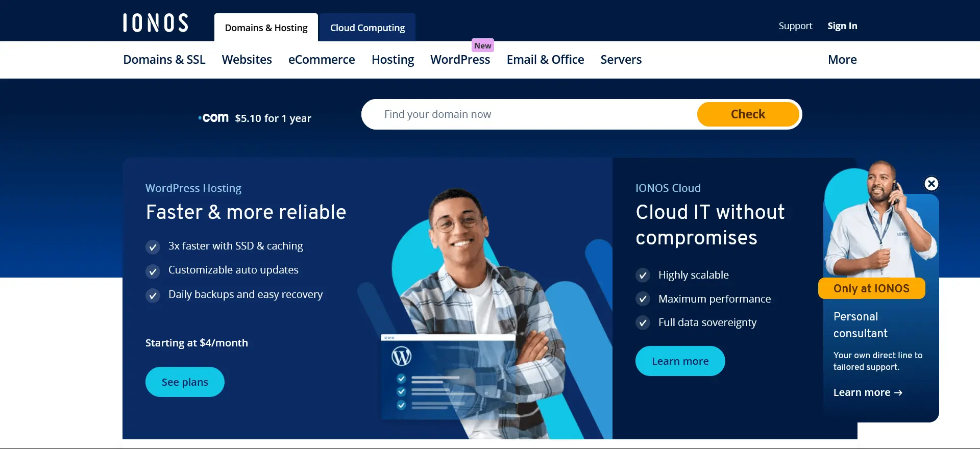The height and width of the screenshot is (449, 980).
Task: Open the Hosting menu
Action: point(393,60)
